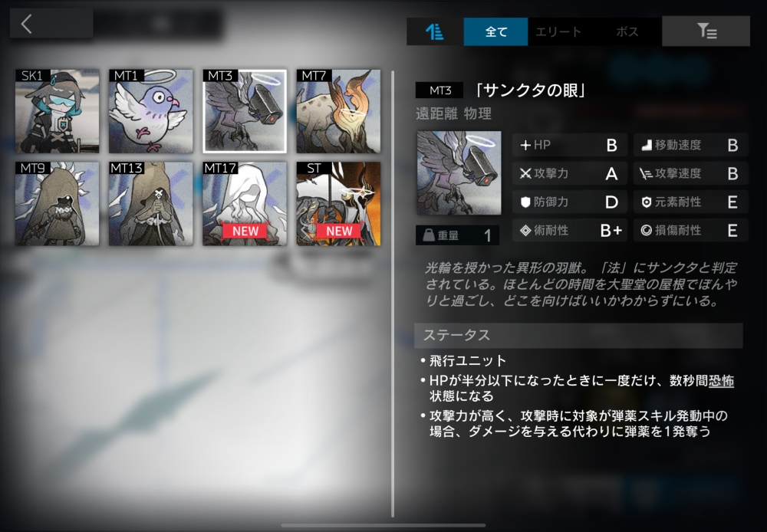Screen dimensions: 767x532
Task: Select MT3 winged beast thumbnail
Action: 245,111
